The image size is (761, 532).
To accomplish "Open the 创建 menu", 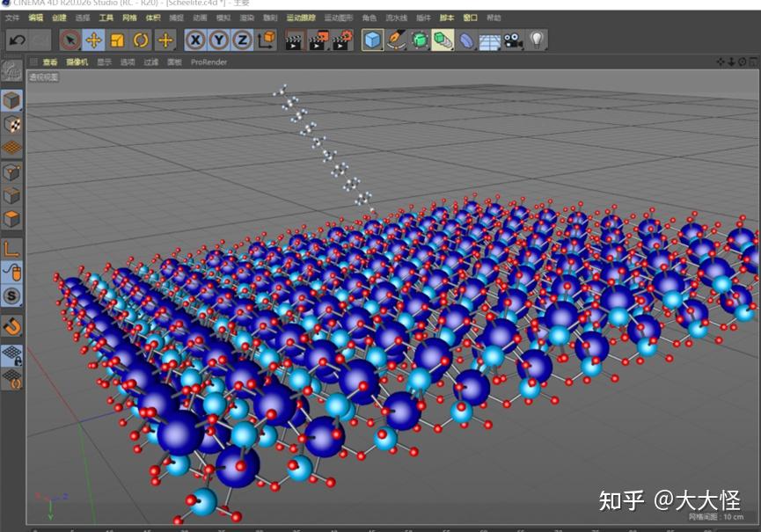I will pyautogui.click(x=59, y=18).
